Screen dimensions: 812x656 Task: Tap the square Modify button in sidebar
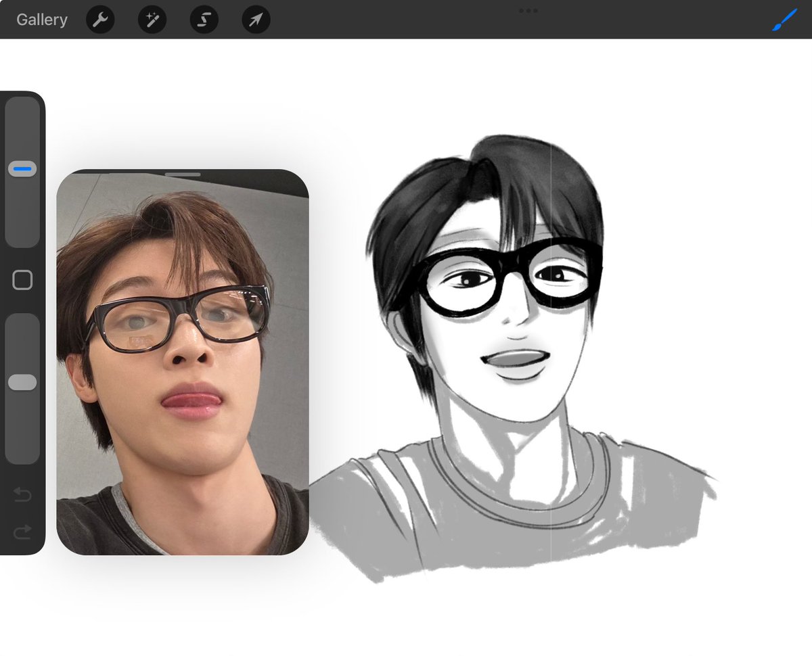tap(22, 280)
